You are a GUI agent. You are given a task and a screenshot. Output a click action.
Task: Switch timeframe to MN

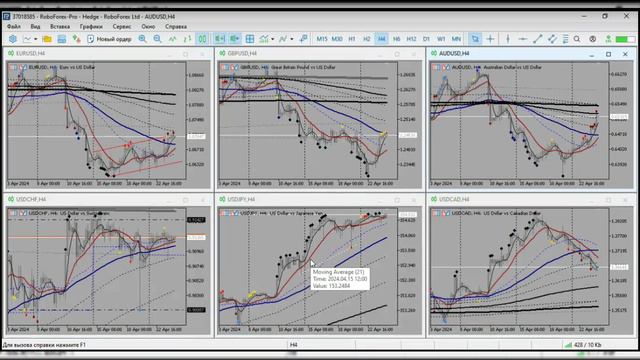(x=456, y=39)
